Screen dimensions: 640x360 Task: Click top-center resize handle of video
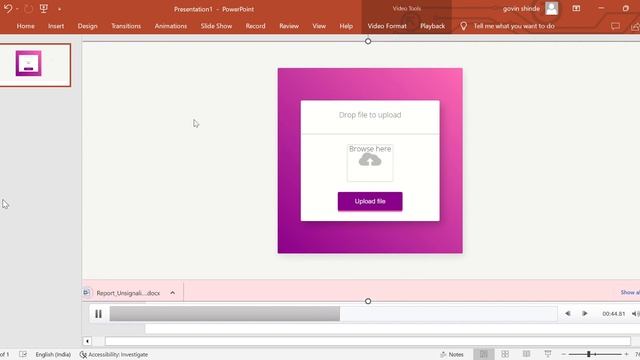point(368,41)
